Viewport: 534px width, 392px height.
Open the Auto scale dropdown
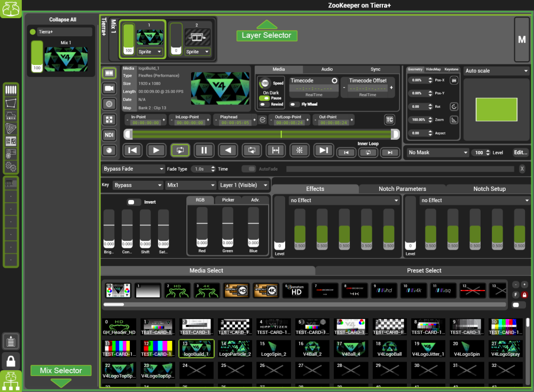click(496, 71)
